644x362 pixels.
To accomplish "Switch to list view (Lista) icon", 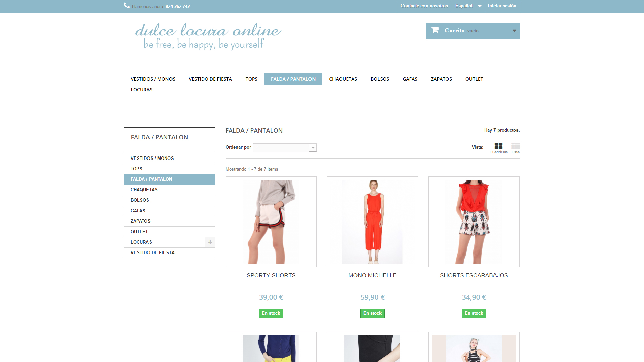I will pyautogui.click(x=515, y=146).
